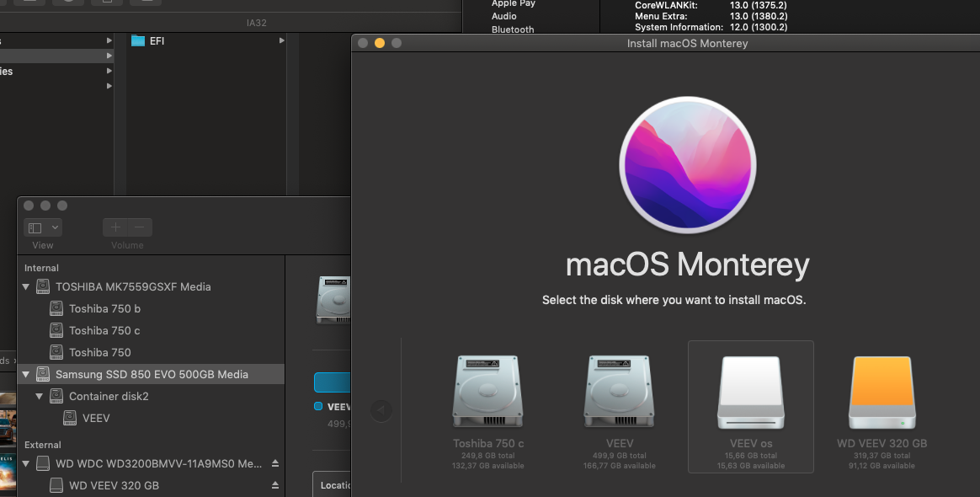Add a volume with the plus button

coord(115,227)
